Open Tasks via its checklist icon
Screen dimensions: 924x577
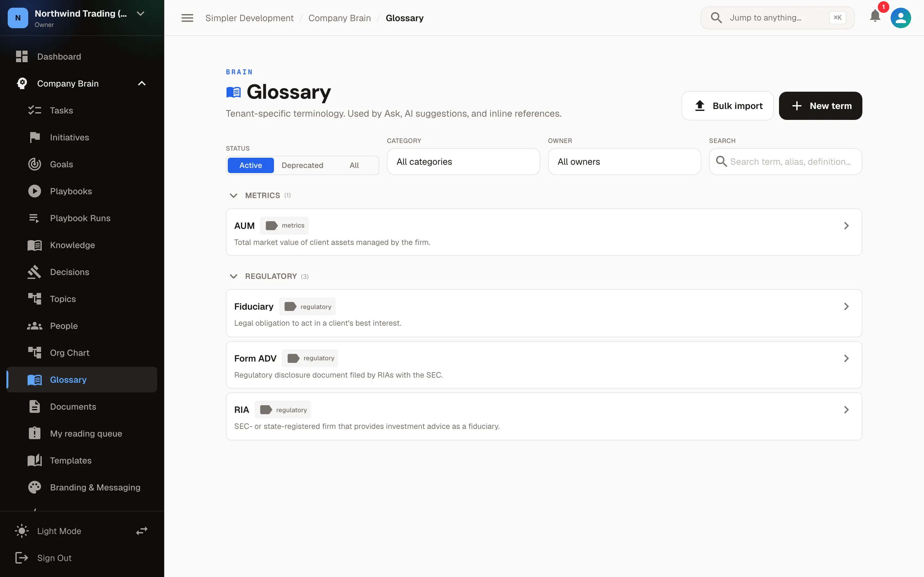(x=35, y=110)
